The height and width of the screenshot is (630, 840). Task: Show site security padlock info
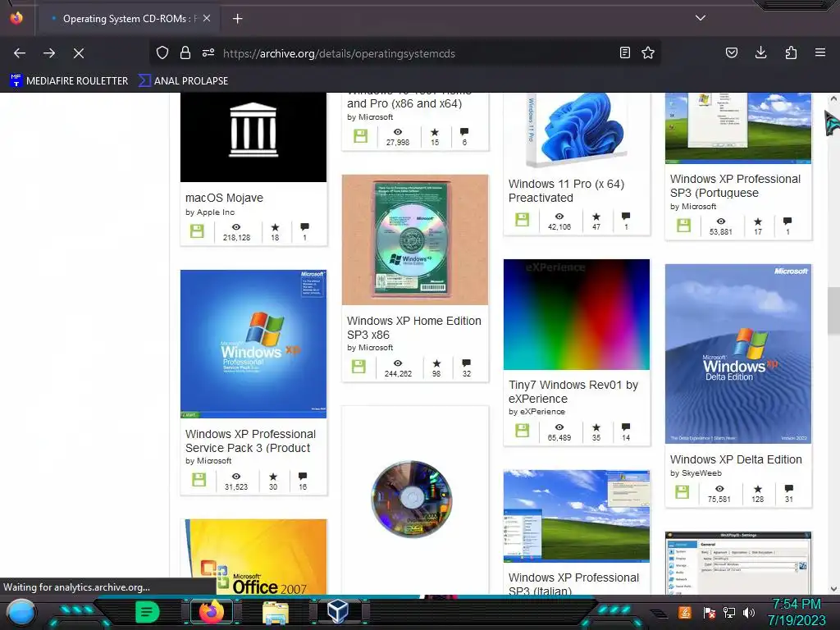pos(185,52)
